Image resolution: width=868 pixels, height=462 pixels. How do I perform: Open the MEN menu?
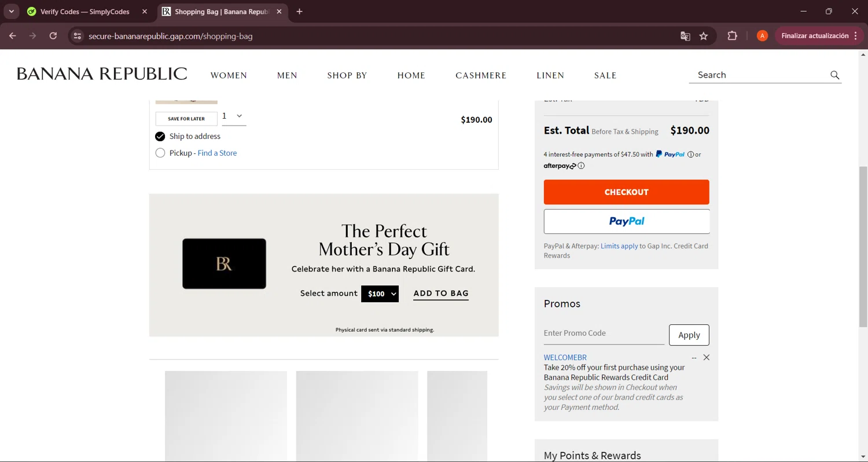click(x=287, y=75)
